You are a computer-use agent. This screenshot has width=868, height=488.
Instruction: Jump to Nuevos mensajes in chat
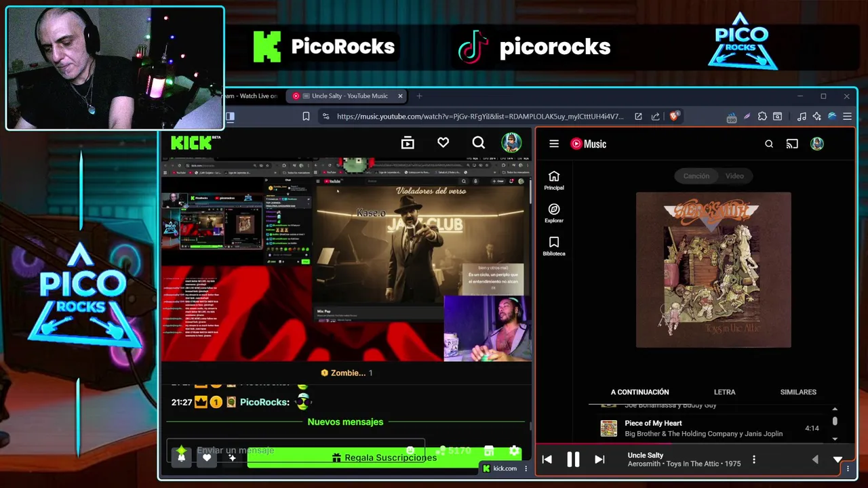(345, 422)
